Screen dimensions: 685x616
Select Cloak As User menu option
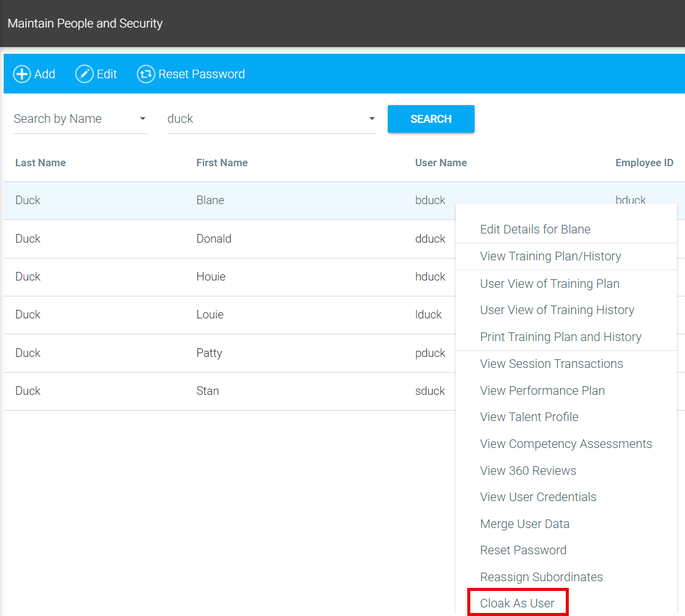pyautogui.click(x=517, y=603)
